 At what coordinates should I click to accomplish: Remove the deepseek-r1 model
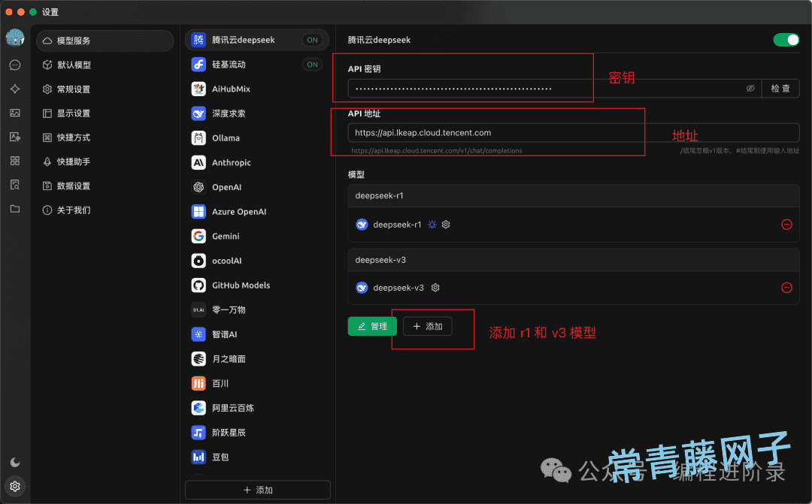pos(786,225)
